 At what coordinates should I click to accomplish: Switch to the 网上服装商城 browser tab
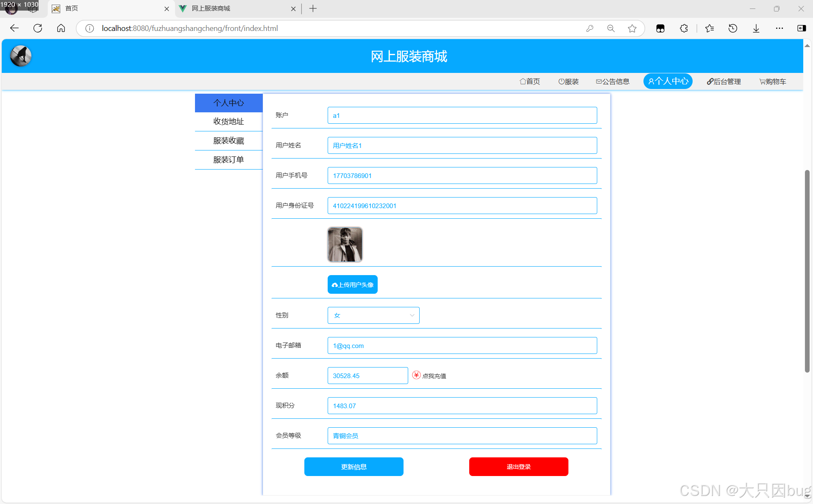[x=238, y=8]
